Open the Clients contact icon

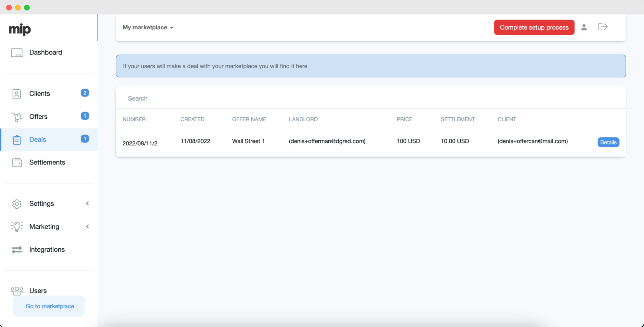(x=17, y=94)
